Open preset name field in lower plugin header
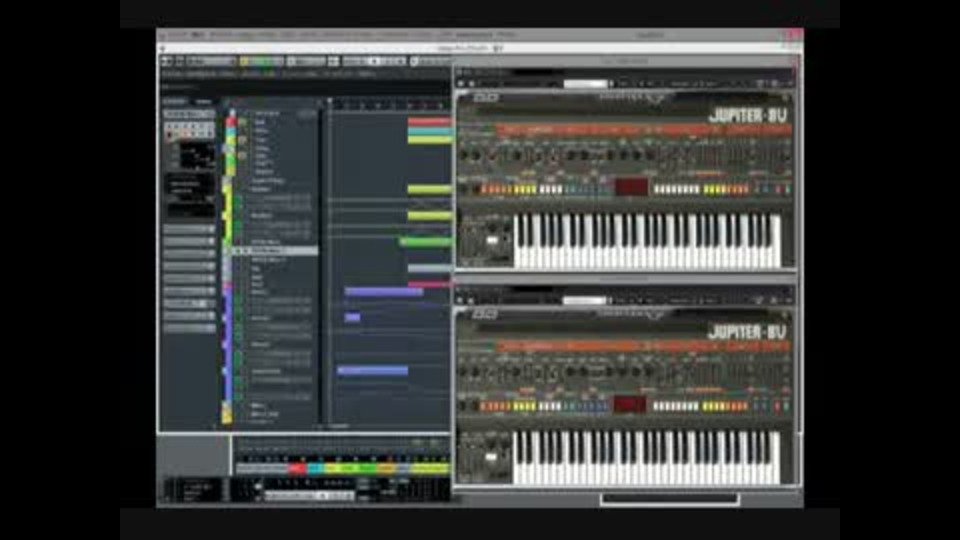Screen dimensions: 960x540 (584, 301)
